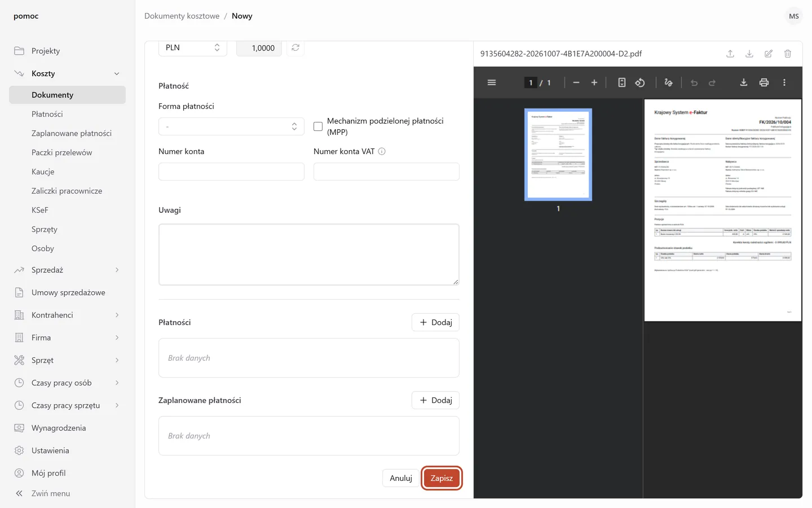Select the page 1 PDF thumbnail

click(558, 155)
